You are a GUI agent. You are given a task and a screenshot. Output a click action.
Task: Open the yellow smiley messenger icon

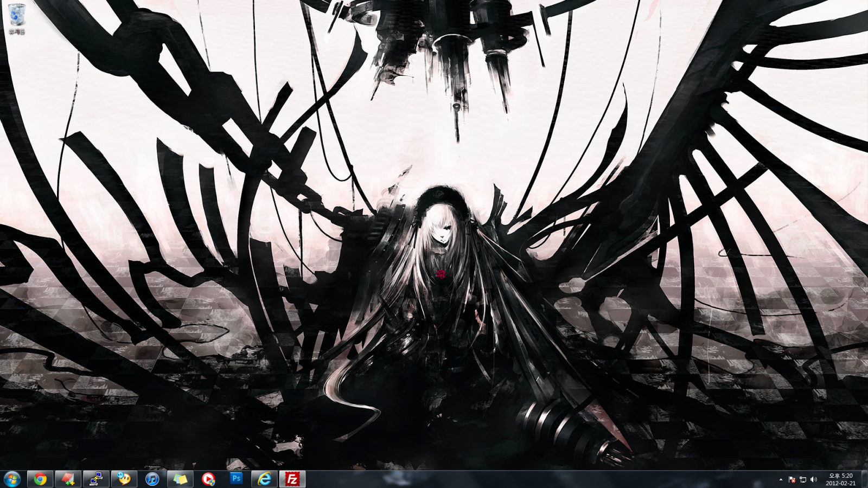[x=124, y=479]
